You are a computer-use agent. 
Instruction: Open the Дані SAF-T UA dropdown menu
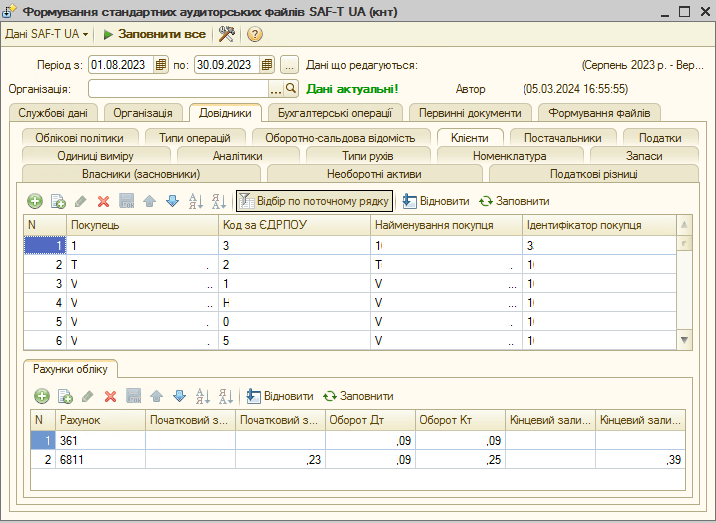tap(46, 34)
